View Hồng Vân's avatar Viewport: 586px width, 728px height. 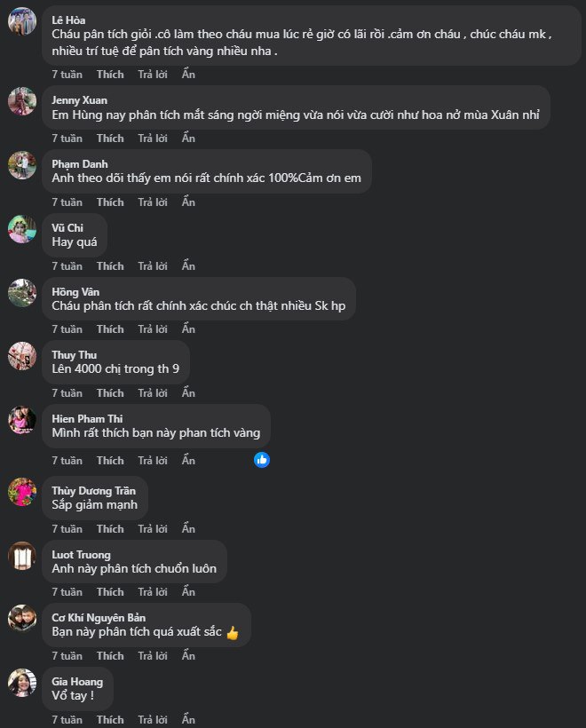(x=22, y=293)
